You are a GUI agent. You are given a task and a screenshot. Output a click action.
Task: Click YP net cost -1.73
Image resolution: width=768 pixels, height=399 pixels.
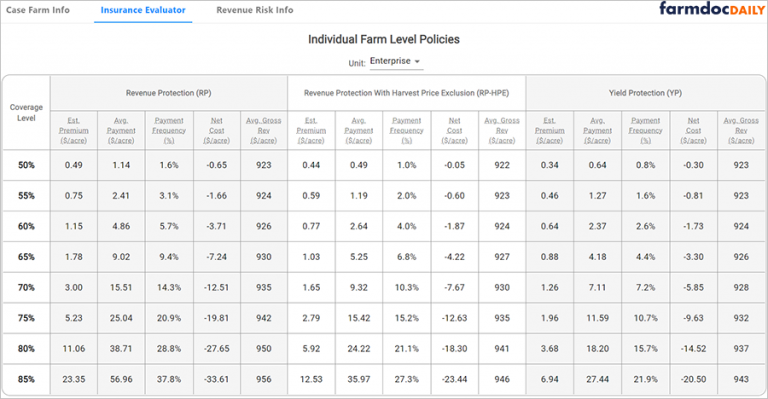(694, 227)
